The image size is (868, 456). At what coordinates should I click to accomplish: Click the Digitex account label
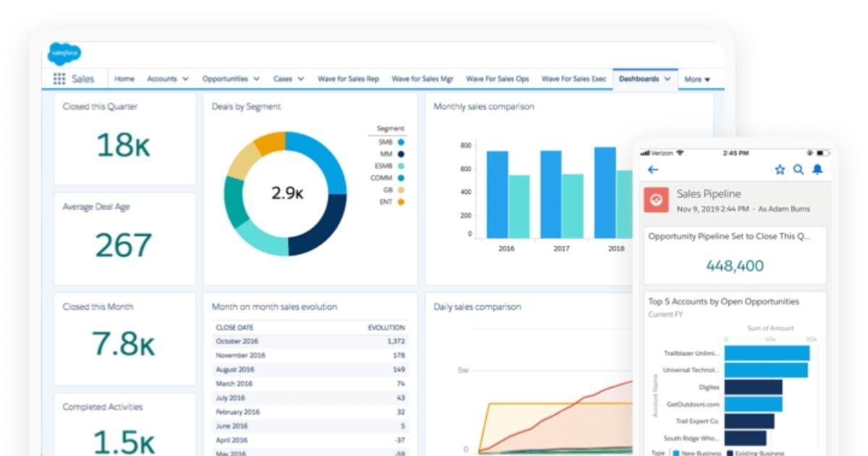(709, 387)
